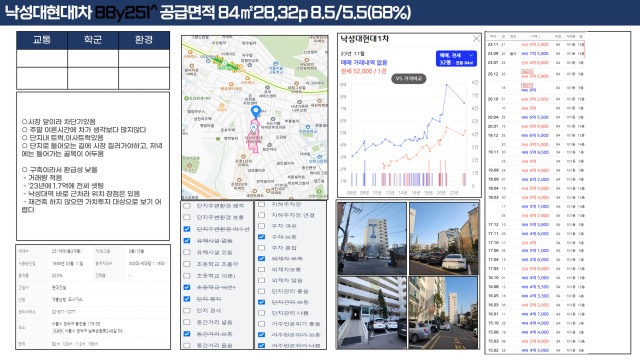Image resolution: width=640 pixels, height=360 pixels.
Task: Check the 단지관리 좋음 checkbox
Action: [262, 291]
